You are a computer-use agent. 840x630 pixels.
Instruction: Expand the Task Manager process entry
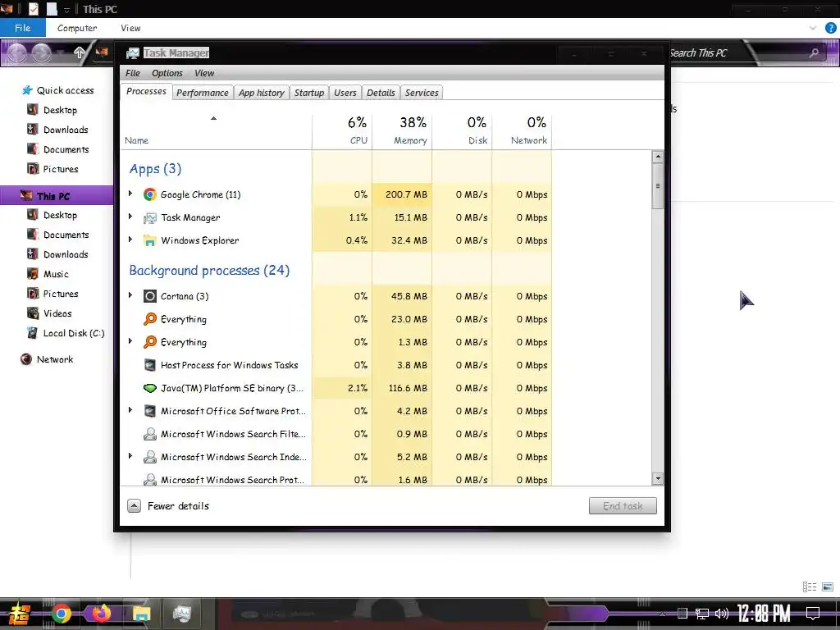click(x=130, y=217)
